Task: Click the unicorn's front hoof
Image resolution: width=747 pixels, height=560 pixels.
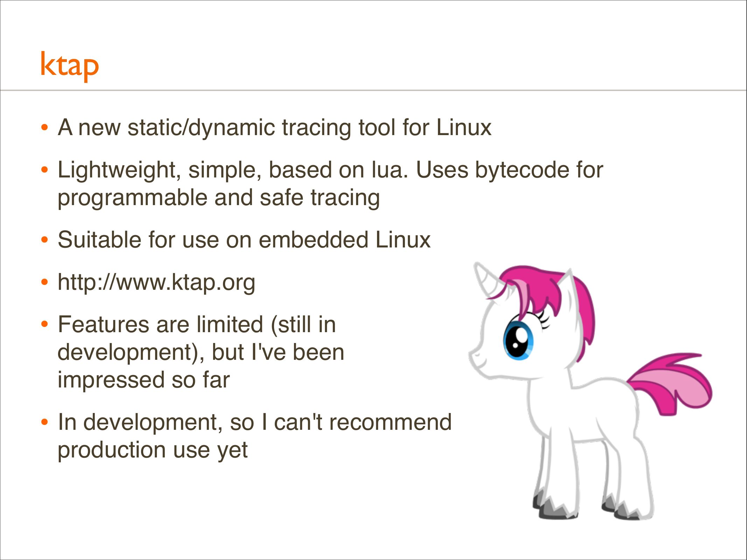Action: click(555, 509)
